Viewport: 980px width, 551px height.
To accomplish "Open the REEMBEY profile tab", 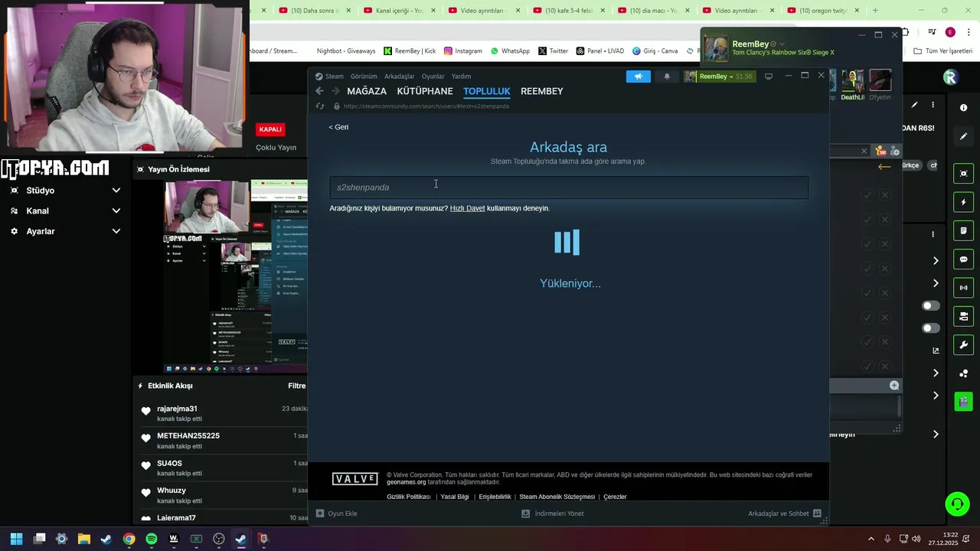I will (542, 91).
